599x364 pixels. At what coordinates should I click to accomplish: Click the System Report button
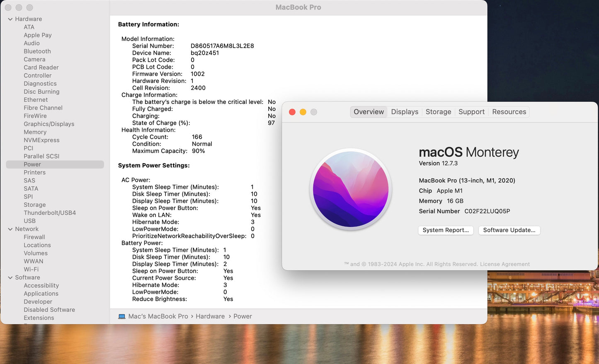[x=446, y=230]
